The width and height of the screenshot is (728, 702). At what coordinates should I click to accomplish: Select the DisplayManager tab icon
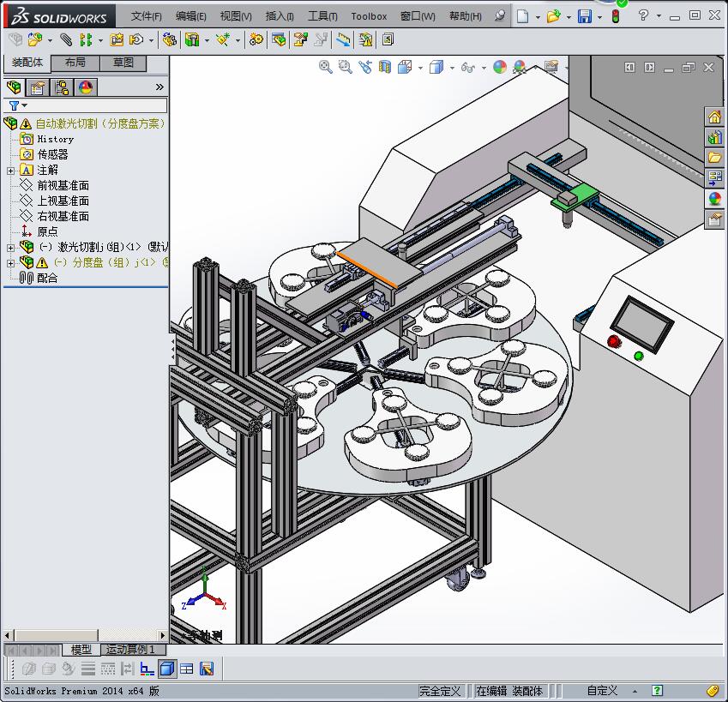[86, 87]
